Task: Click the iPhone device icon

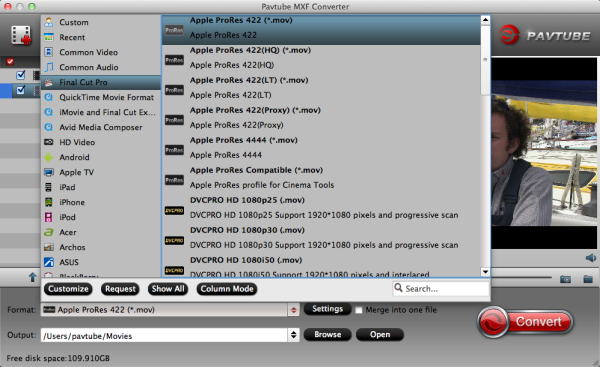Action: tap(49, 202)
